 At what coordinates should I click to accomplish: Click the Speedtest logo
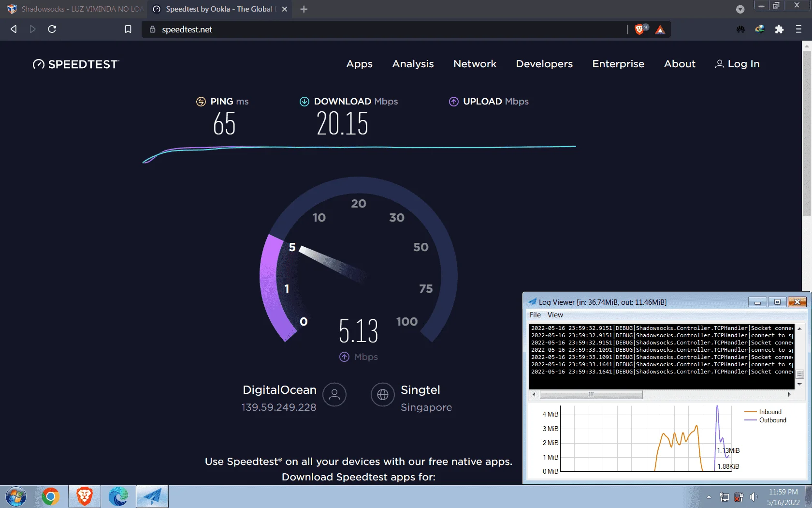pos(75,64)
